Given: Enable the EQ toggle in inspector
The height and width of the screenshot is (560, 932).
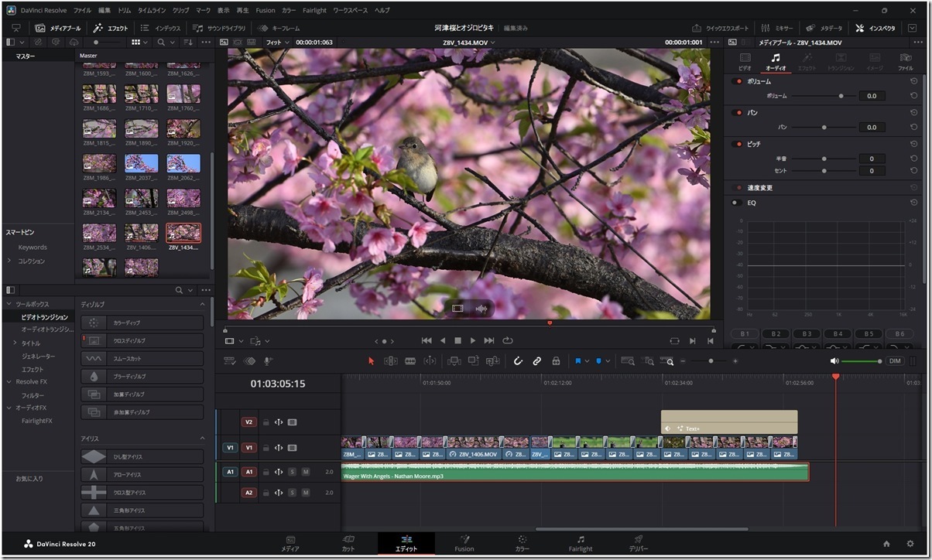Looking at the screenshot, I should coord(737,203).
